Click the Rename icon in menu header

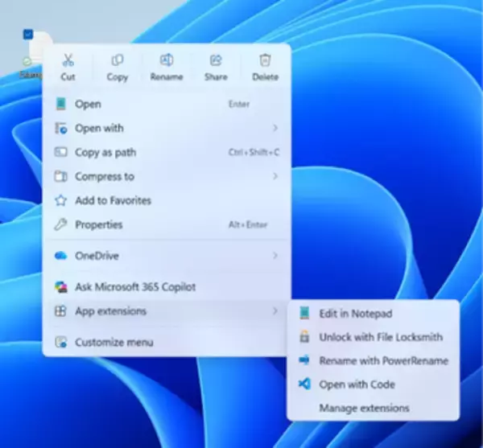167,60
